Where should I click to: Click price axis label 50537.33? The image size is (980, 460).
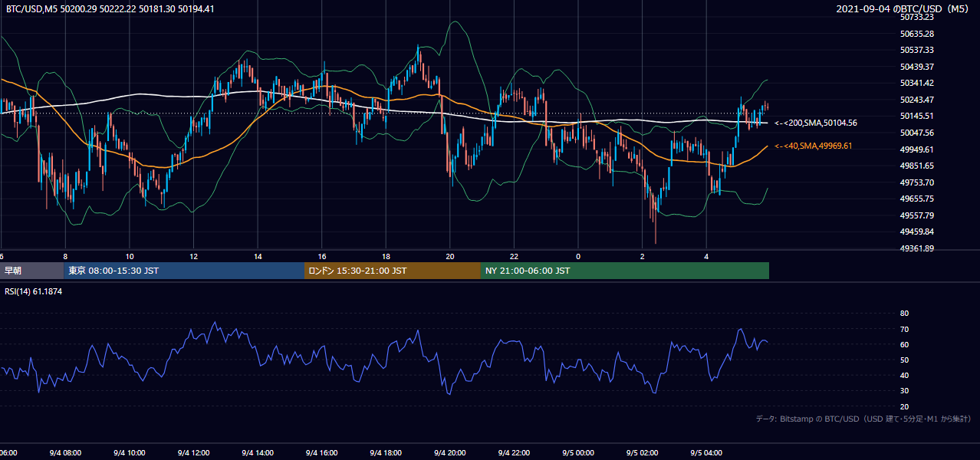click(x=916, y=50)
